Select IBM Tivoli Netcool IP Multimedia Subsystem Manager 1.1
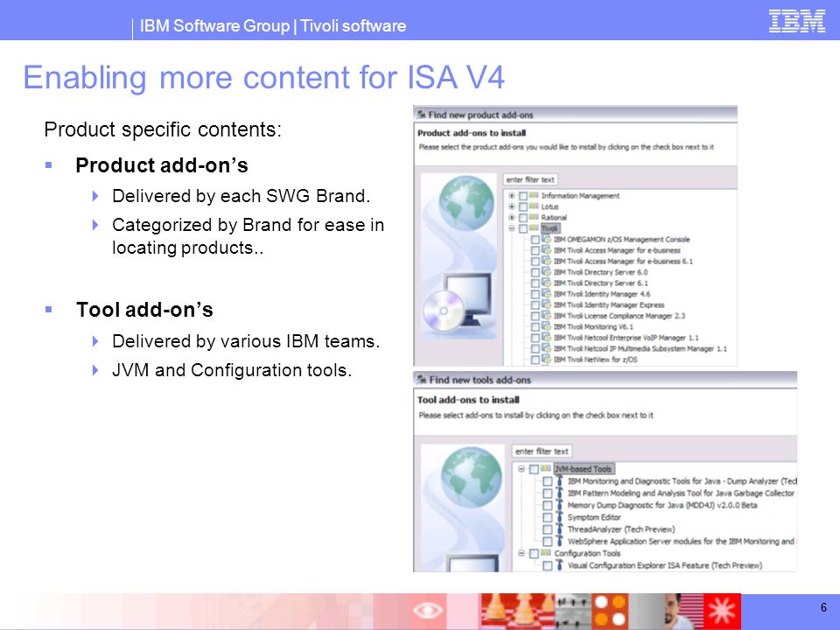The height and width of the screenshot is (630, 840). tap(640, 349)
